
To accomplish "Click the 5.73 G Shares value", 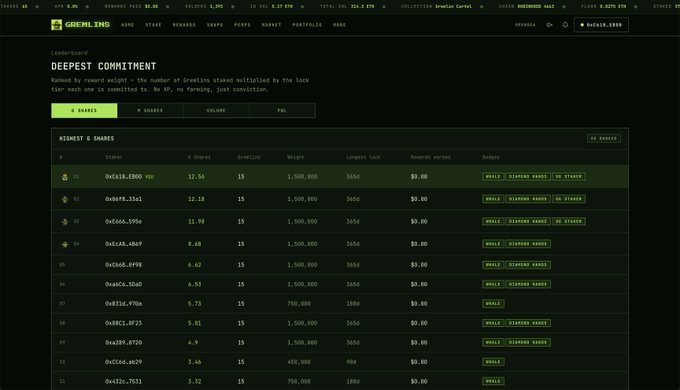I will (x=194, y=304).
